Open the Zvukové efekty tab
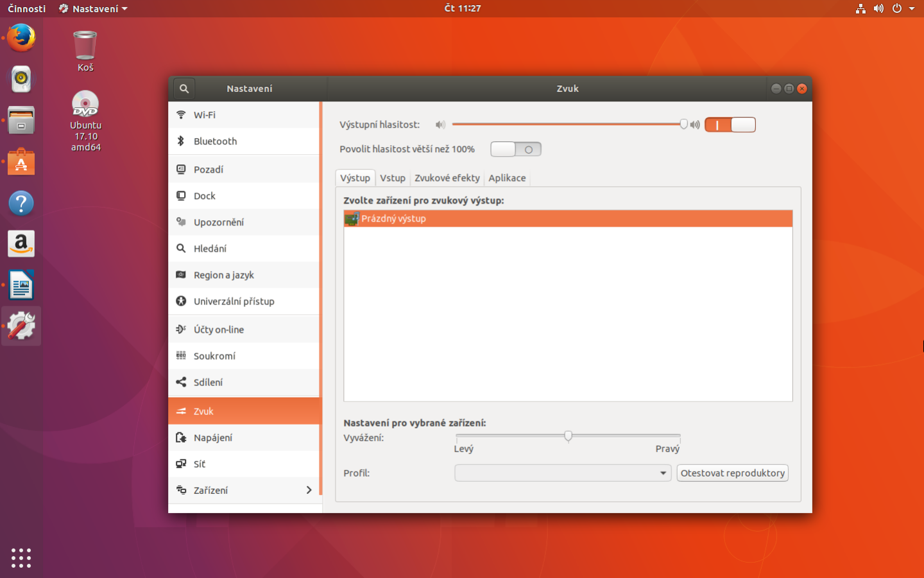 click(x=447, y=178)
